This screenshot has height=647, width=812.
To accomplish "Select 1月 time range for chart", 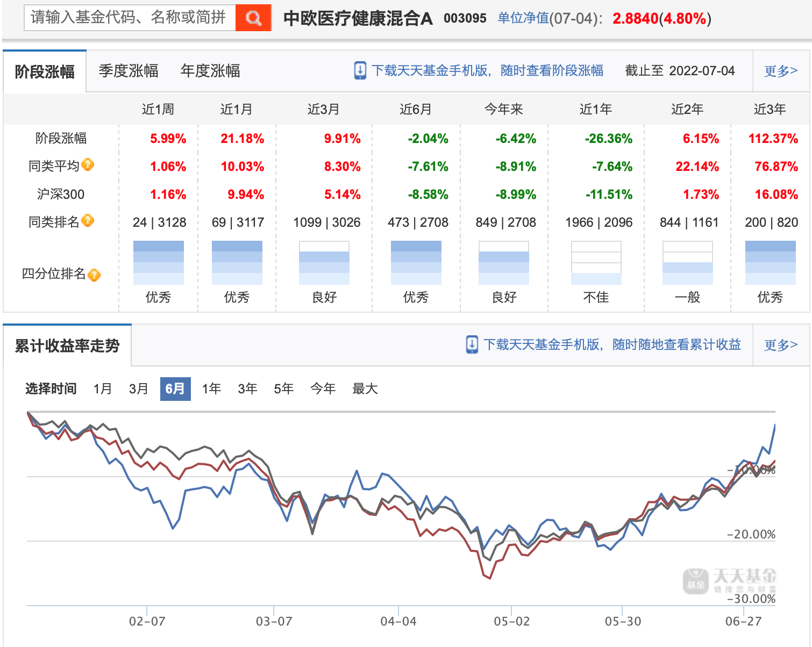I will tap(102, 389).
